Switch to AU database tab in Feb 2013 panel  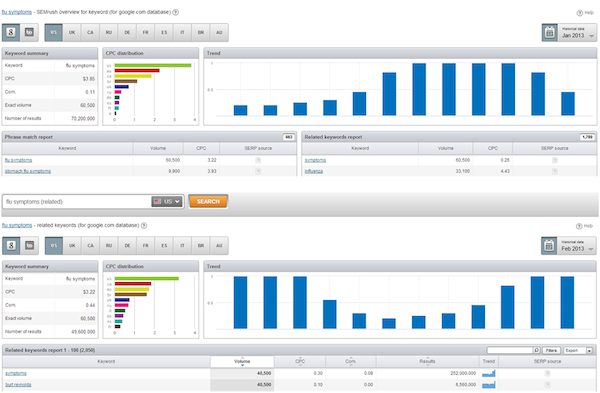pos(219,246)
